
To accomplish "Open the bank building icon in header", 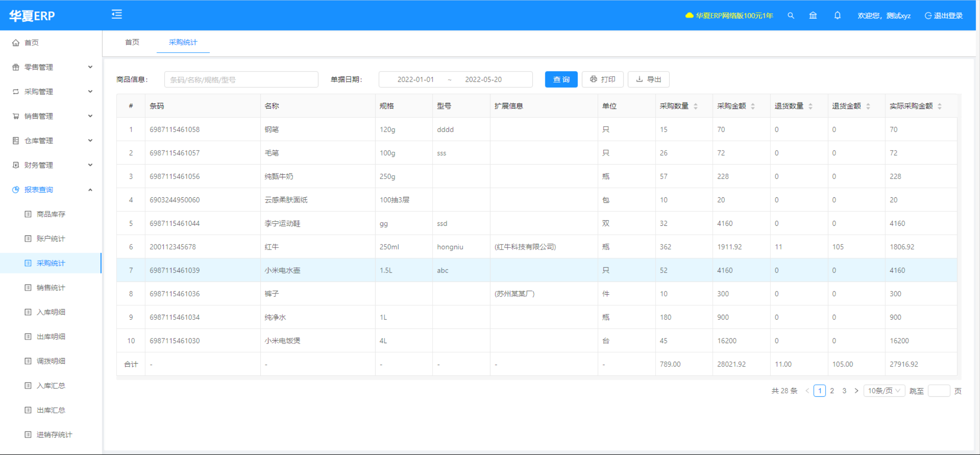I will coord(813,16).
